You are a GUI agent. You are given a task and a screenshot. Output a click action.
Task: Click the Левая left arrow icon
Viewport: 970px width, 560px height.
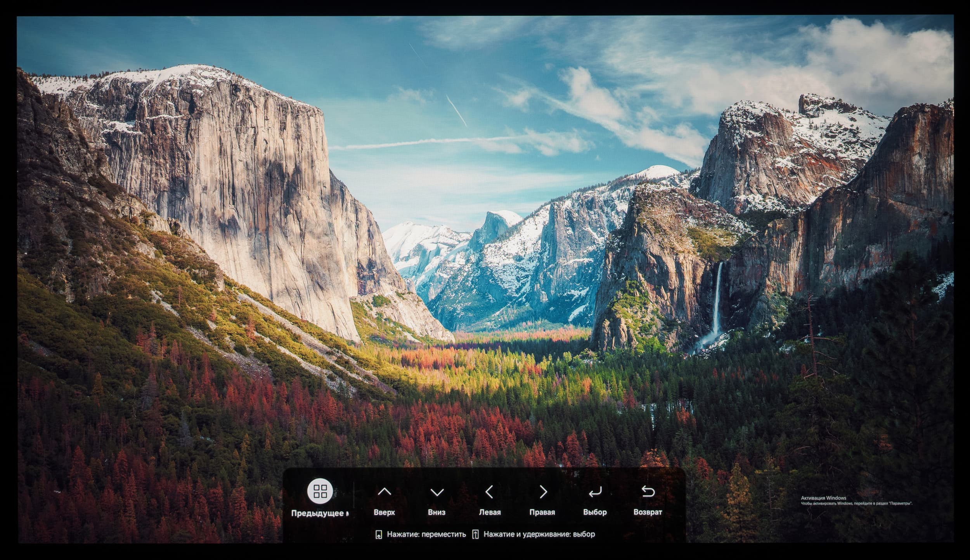click(489, 492)
